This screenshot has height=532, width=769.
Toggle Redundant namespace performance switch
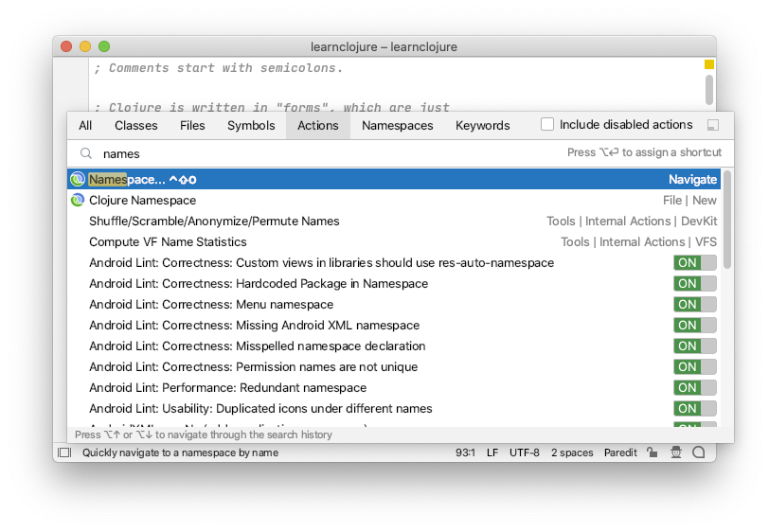(x=695, y=388)
